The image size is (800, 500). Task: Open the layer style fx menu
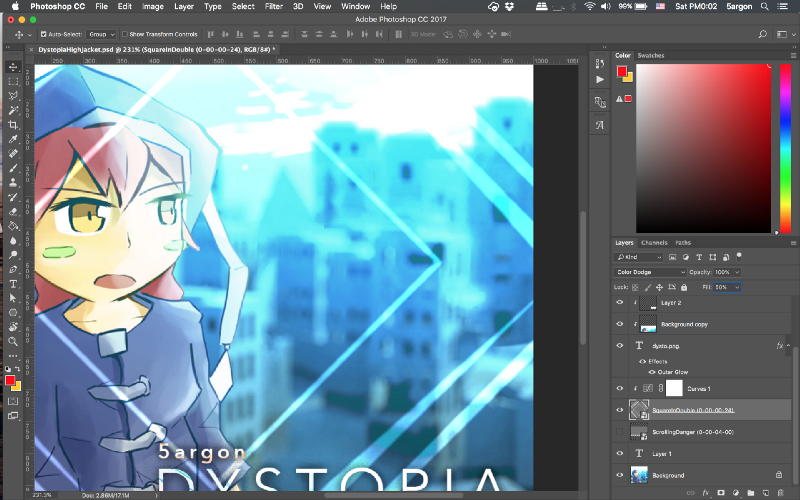(x=706, y=492)
